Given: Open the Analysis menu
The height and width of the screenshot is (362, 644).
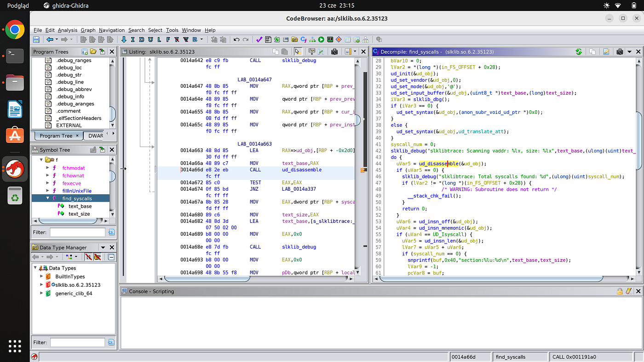Looking at the screenshot, I should [x=68, y=30].
